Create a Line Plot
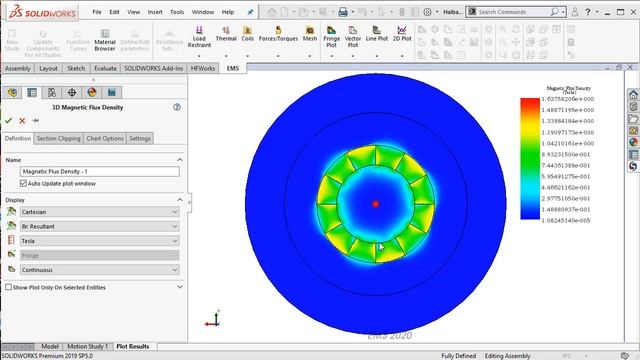640x360 pixels. tap(377, 33)
